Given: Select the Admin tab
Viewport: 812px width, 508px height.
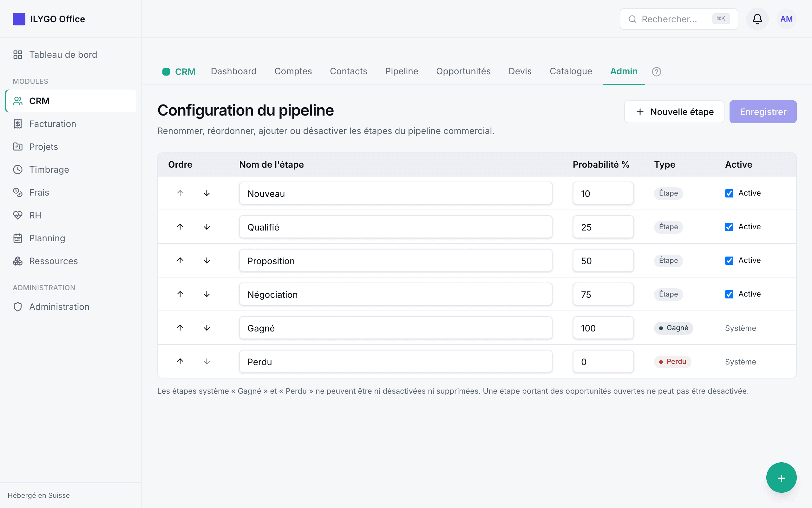Looking at the screenshot, I should [623, 71].
